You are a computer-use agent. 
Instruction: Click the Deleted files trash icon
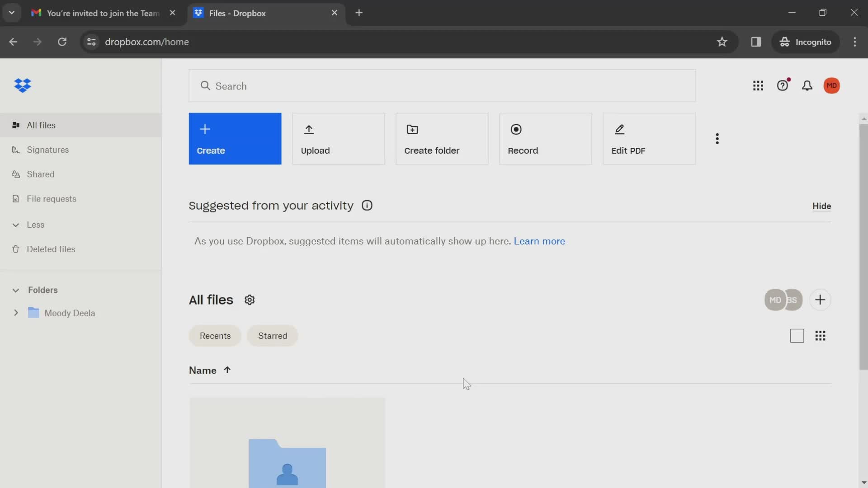16,249
